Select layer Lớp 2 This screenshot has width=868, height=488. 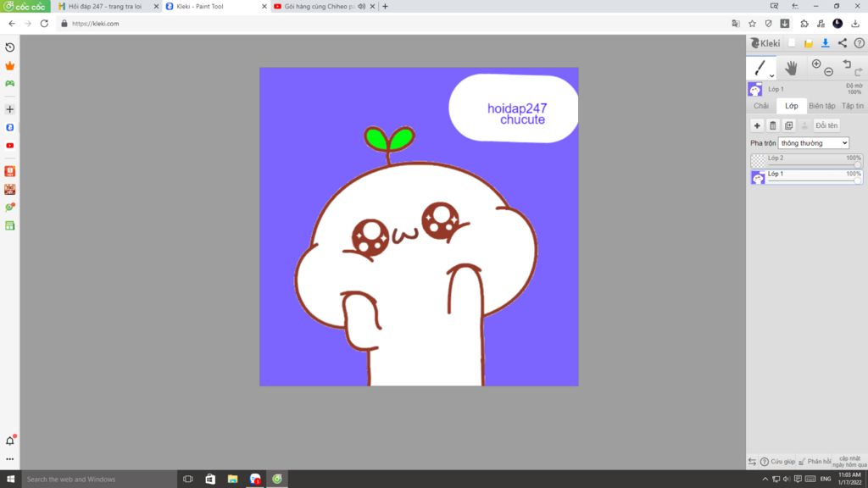[x=807, y=161]
